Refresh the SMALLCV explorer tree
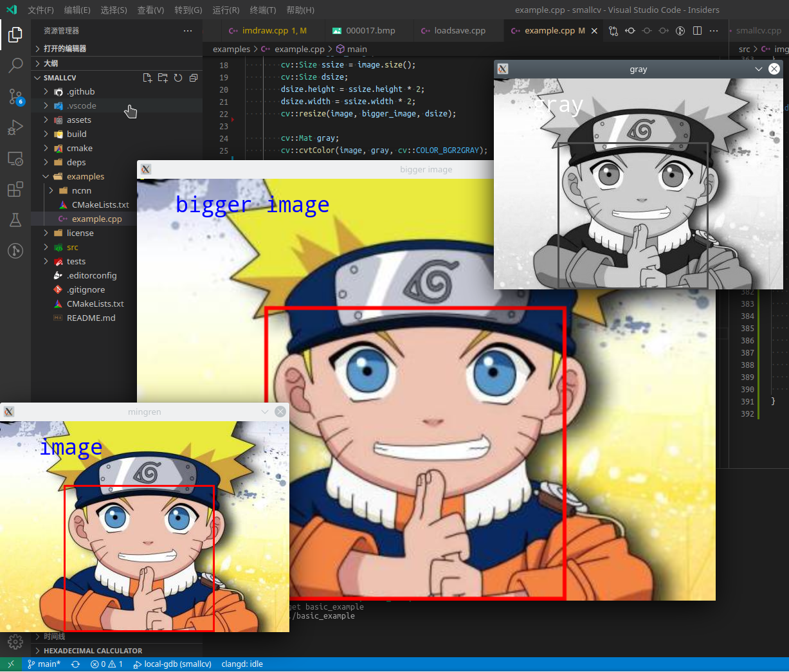This screenshot has height=672, width=789. (178, 78)
